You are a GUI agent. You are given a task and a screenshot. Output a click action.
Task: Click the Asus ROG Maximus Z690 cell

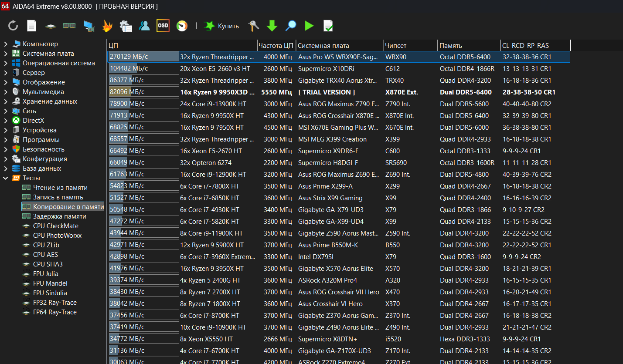coord(339,175)
